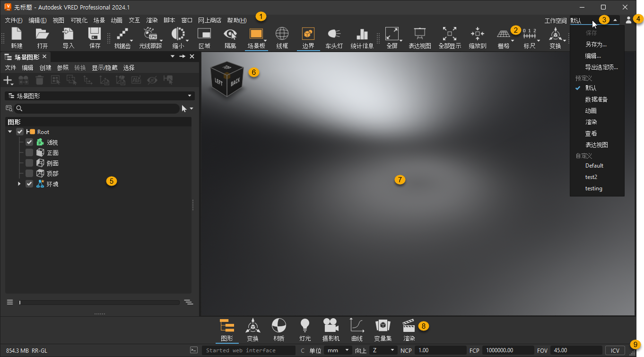Viewport: 644px width, 357px height.
Task: Open the 摄影机 camera editor icon
Action: 331,329
